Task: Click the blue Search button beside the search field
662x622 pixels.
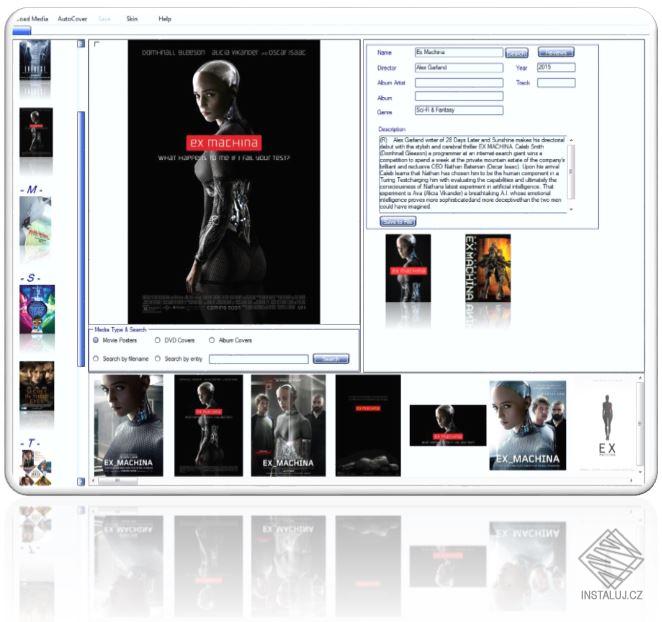Action: [x=331, y=359]
